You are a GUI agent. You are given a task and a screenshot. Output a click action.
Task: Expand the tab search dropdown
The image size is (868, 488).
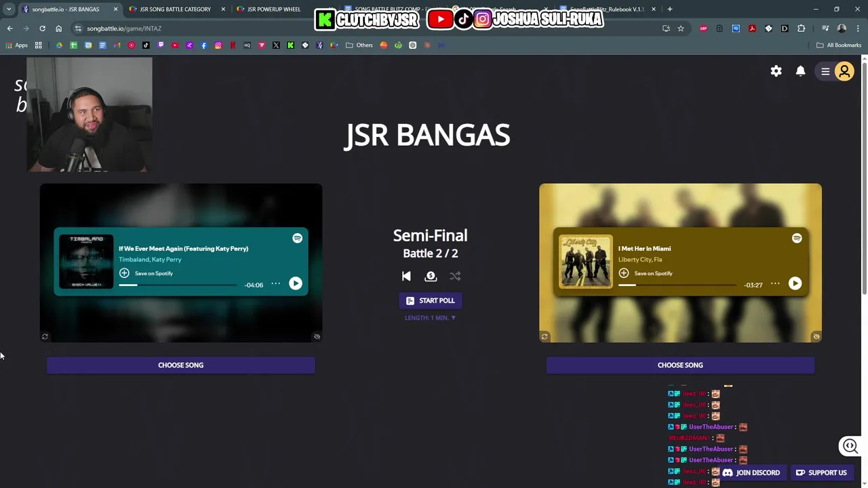click(x=8, y=9)
